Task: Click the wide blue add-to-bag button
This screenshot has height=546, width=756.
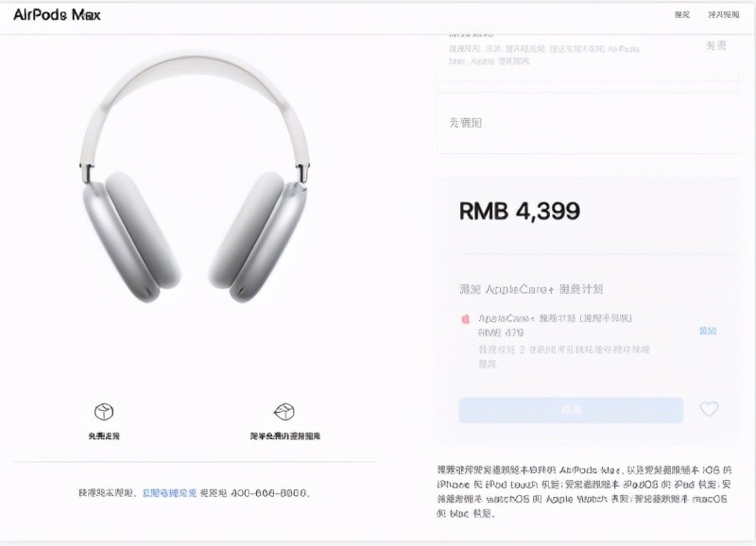Action: (x=571, y=410)
